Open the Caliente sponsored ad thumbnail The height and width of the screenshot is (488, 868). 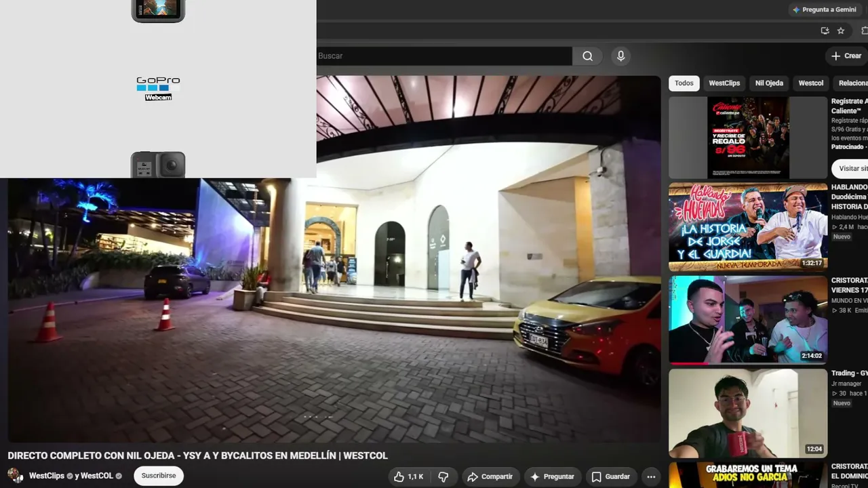[x=748, y=138]
